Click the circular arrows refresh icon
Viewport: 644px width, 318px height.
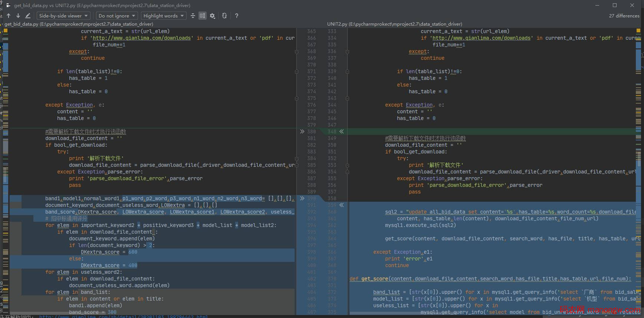point(224,16)
